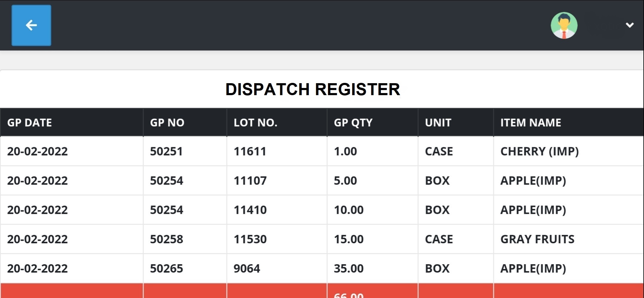Click the GRAY FRUITS item name
Screen dimensions: 644x298
pyautogui.click(x=537, y=239)
